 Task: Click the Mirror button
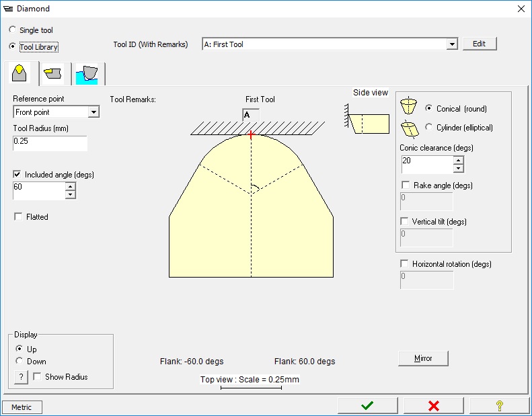[423, 358]
